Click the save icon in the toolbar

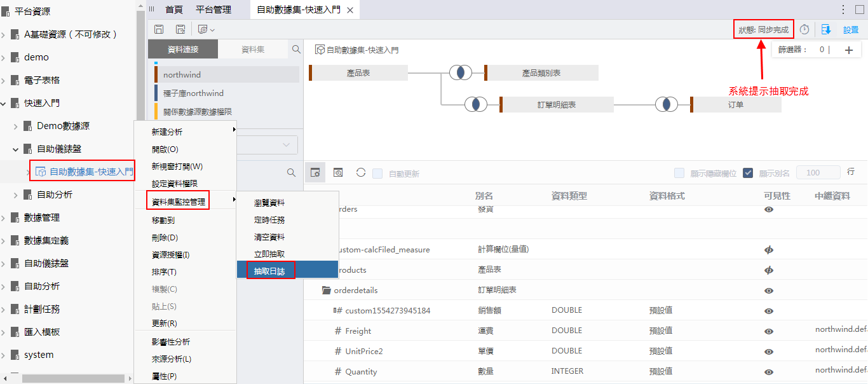(159, 29)
